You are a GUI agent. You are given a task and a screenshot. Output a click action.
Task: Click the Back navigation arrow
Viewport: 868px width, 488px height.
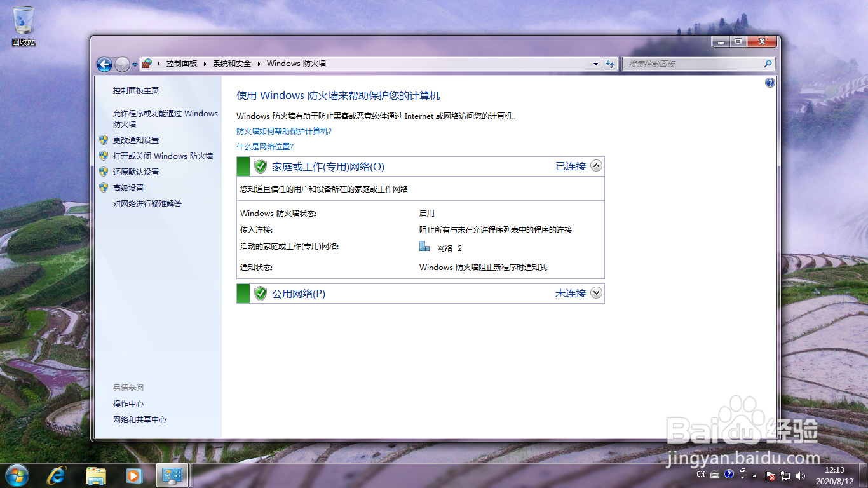pyautogui.click(x=104, y=64)
